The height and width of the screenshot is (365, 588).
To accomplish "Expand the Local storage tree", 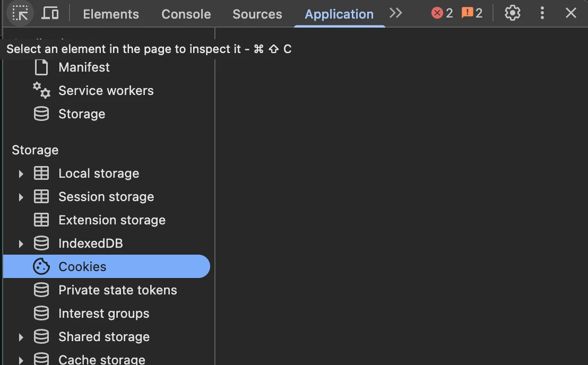I will (21, 173).
